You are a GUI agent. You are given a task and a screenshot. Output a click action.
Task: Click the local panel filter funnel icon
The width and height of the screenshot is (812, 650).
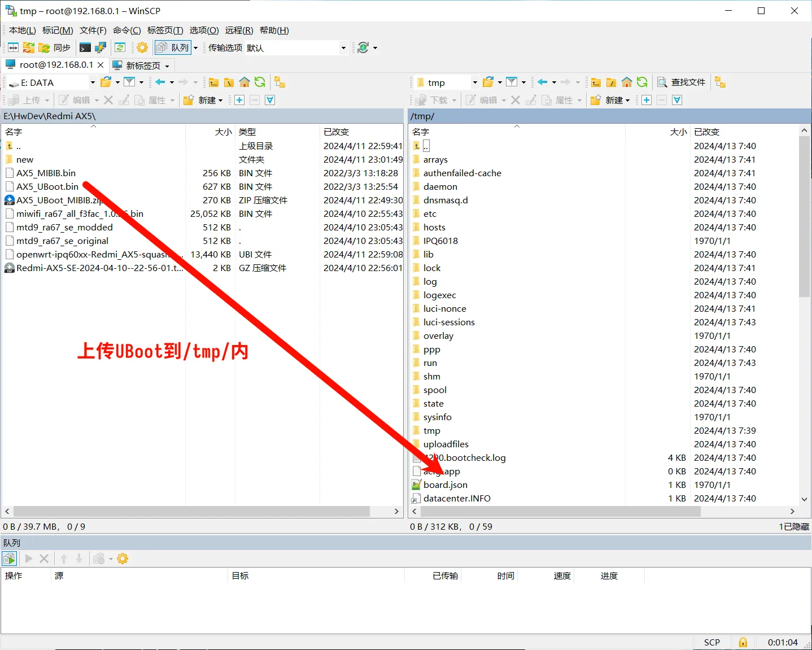[129, 82]
